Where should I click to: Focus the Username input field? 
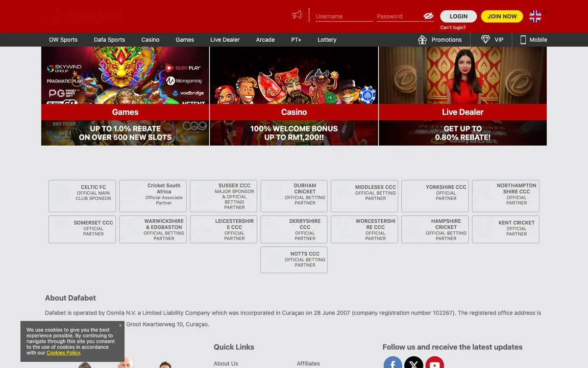pos(344,16)
